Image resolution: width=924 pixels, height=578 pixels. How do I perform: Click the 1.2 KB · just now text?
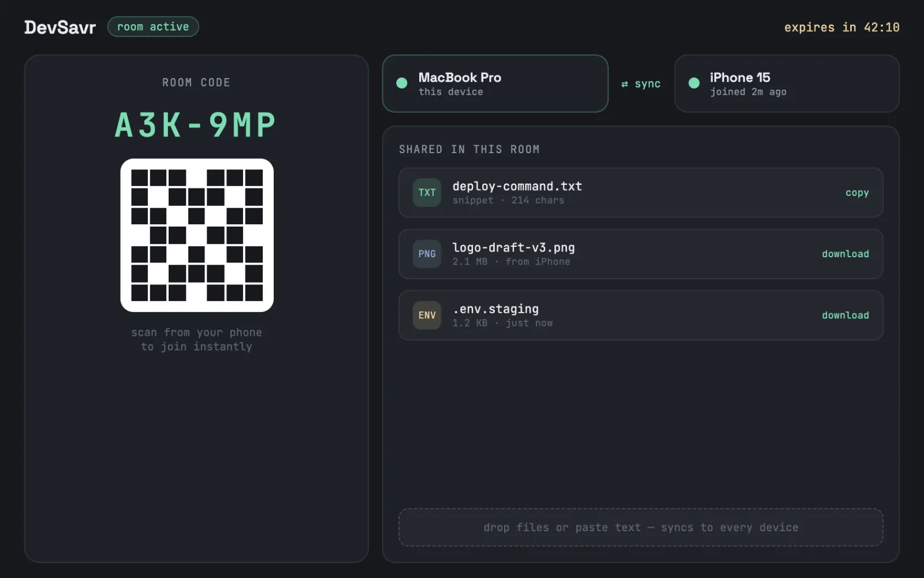click(502, 323)
